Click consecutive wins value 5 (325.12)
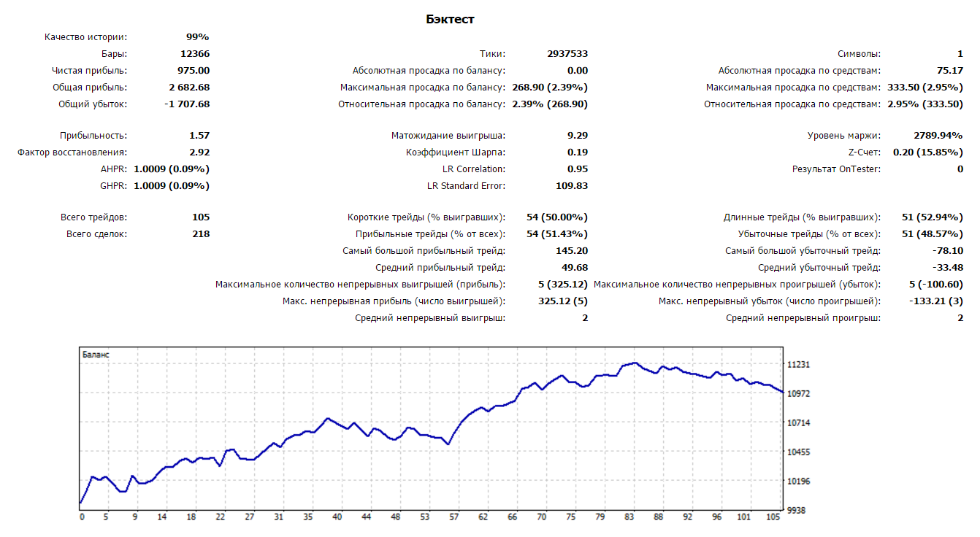This screenshot has height=537, width=980. coord(563,285)
